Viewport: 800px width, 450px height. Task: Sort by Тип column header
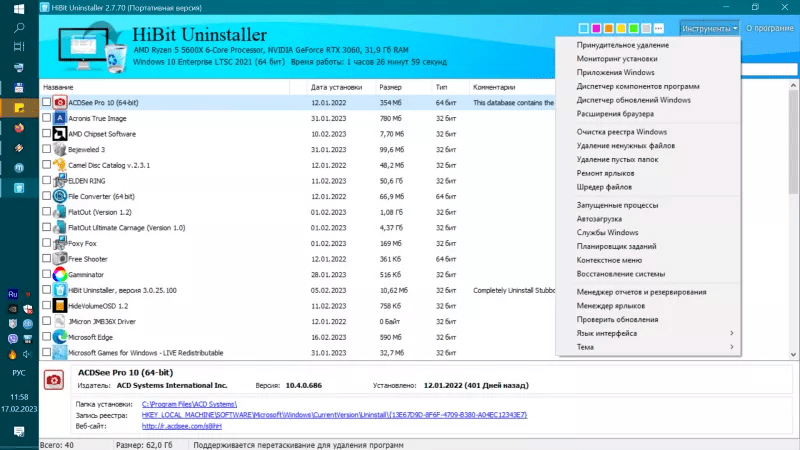coord(450,87)
